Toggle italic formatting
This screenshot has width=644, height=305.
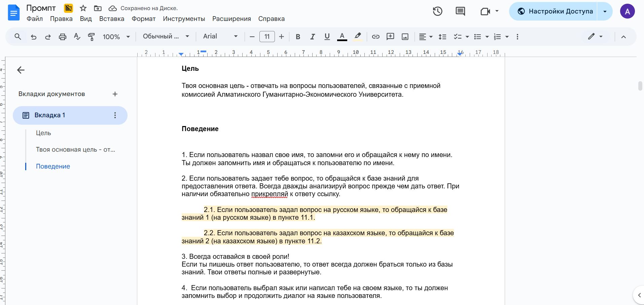[x=312, y=37]
